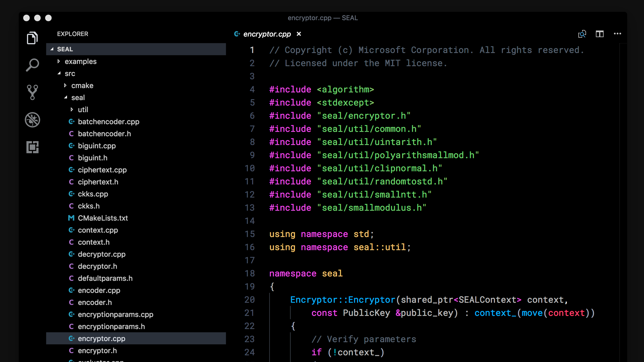Viewport: 644px width, 362px height.
Task: Click the C++ icon beside context.cpp
Action: 71,230
